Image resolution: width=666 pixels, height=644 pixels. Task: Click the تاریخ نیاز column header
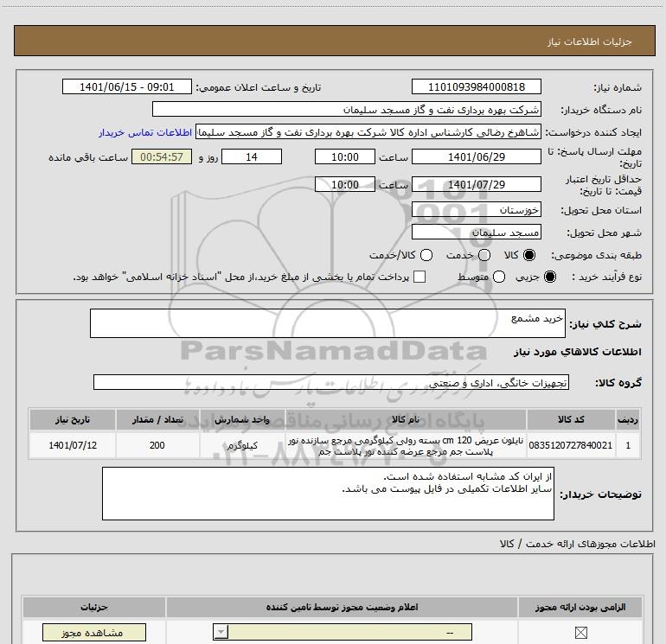tap(72, 420)
